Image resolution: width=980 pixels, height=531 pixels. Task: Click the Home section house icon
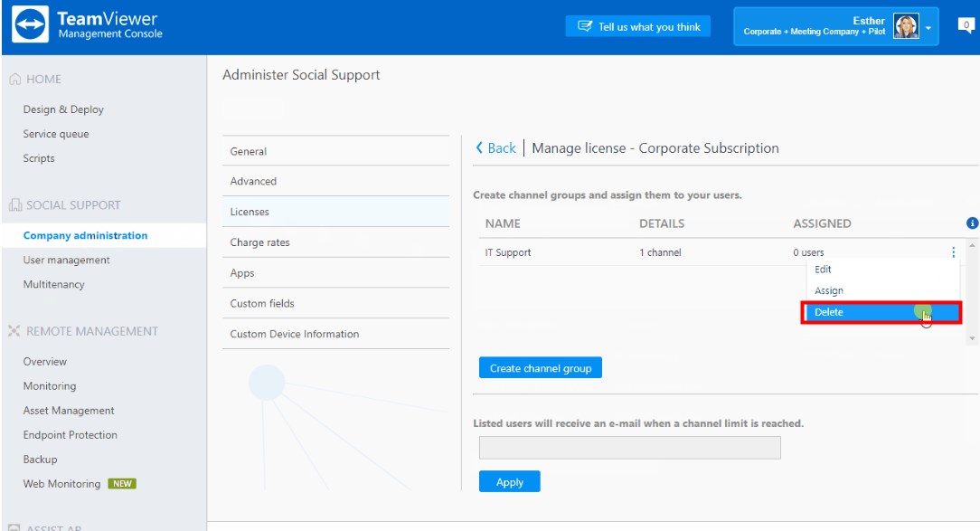[14, 80]
